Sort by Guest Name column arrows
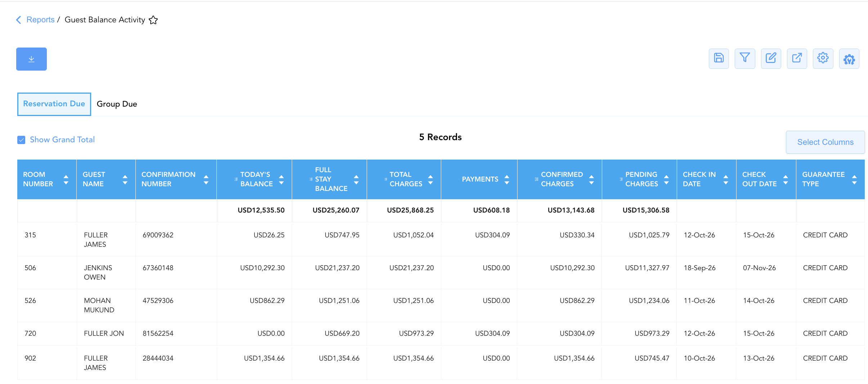Screen dimensions: 868x384 pos(125,179)
